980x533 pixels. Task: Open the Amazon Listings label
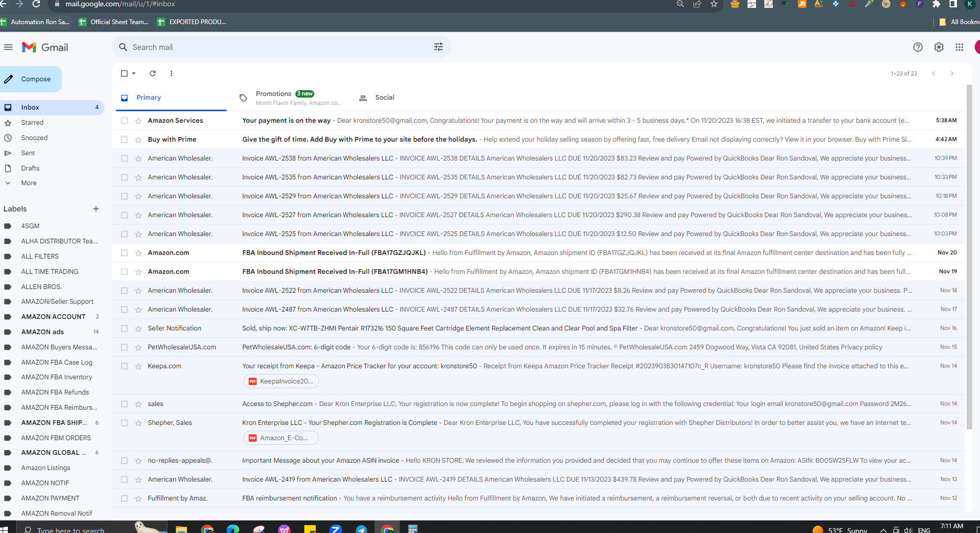tap(46, 468)
